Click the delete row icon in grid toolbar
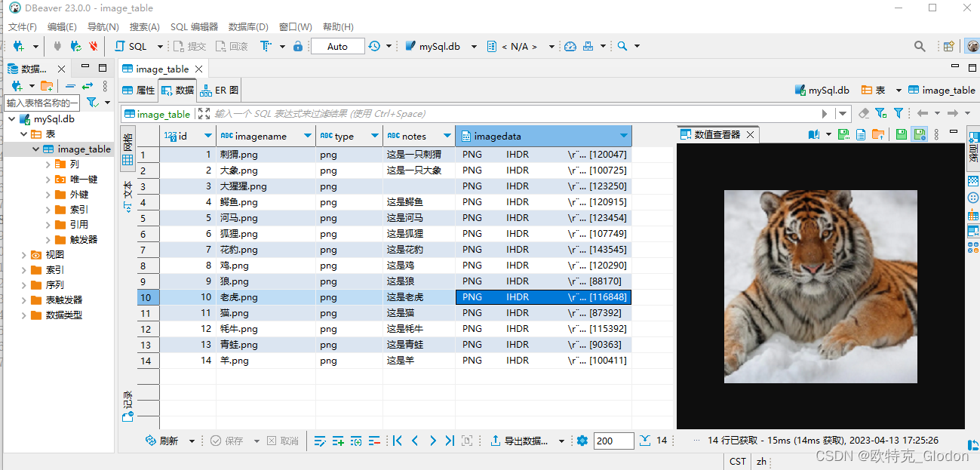The height and width of the screenshot is (470, 980). point(374,441)
